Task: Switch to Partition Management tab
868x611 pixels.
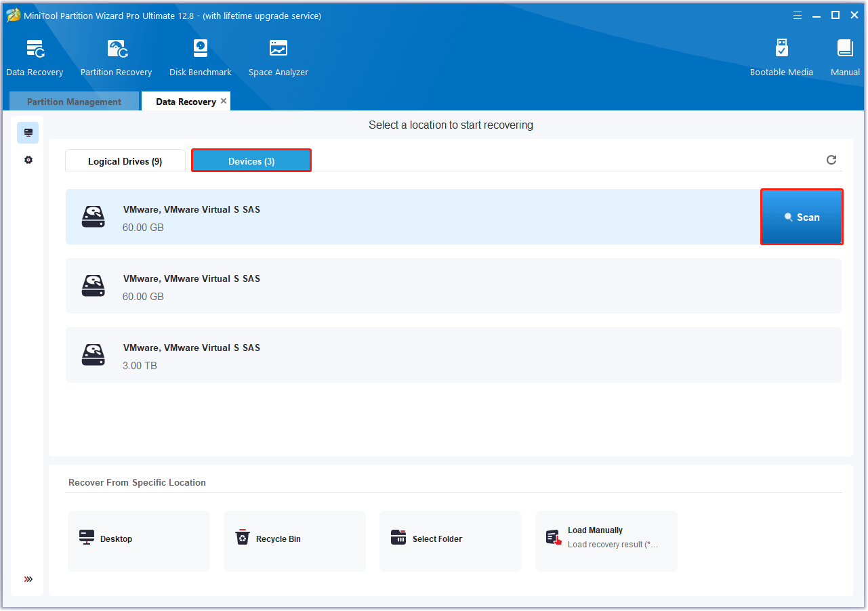Action: (x=74, y=102)
